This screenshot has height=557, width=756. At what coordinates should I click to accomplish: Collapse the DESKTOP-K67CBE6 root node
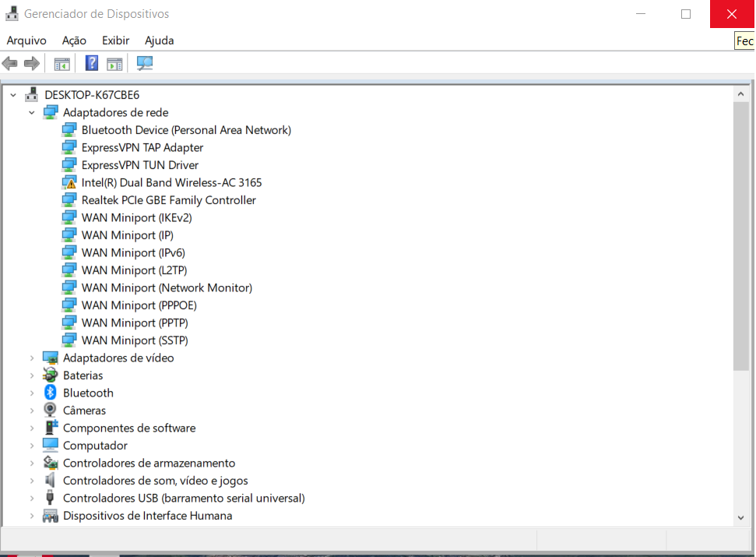coord(13,95)
